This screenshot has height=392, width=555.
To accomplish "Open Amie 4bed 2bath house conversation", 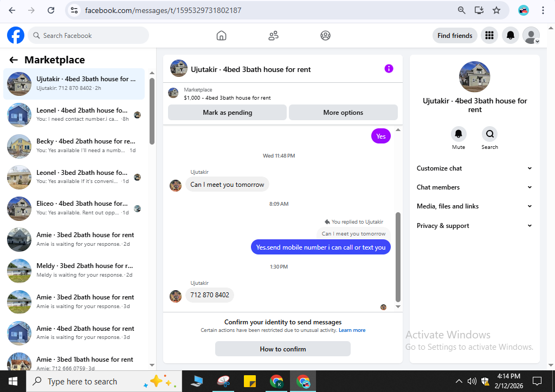I will click(74, 333).
